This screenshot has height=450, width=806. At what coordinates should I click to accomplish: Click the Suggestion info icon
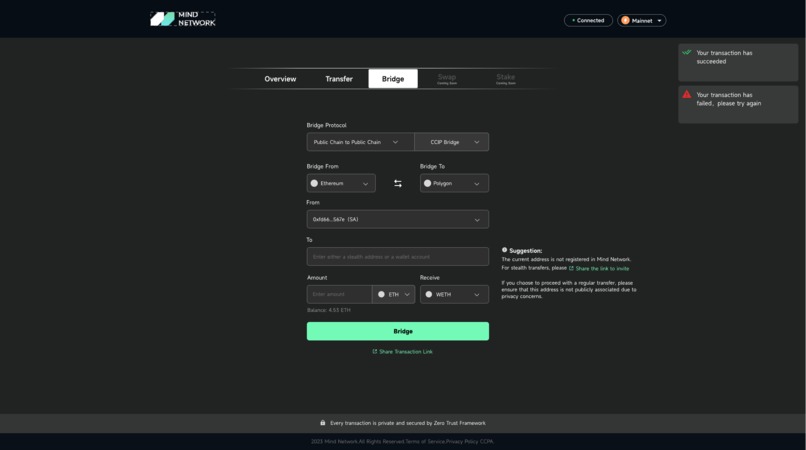[504, 250]
